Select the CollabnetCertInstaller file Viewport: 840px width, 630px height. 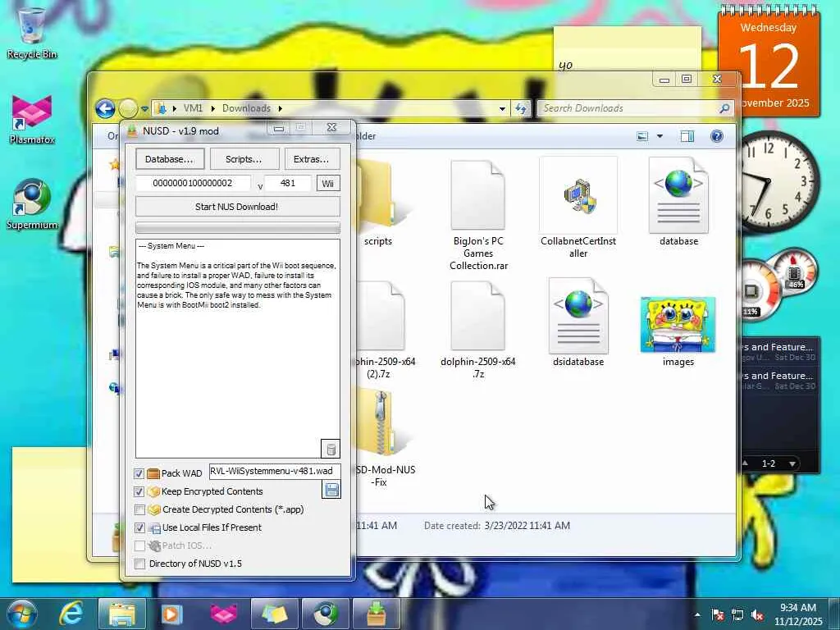pos(578,209)
